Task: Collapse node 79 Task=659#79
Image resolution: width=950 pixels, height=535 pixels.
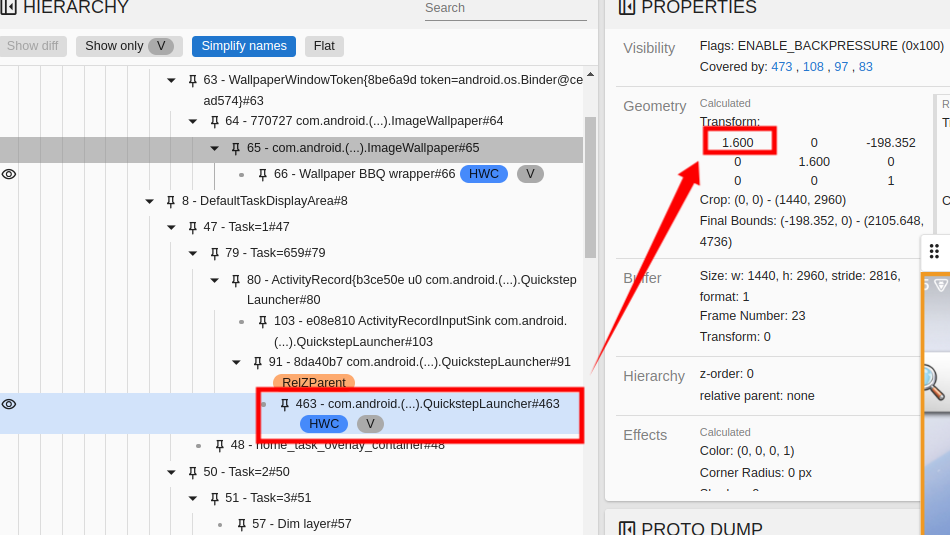Action: tap(193, 253)
